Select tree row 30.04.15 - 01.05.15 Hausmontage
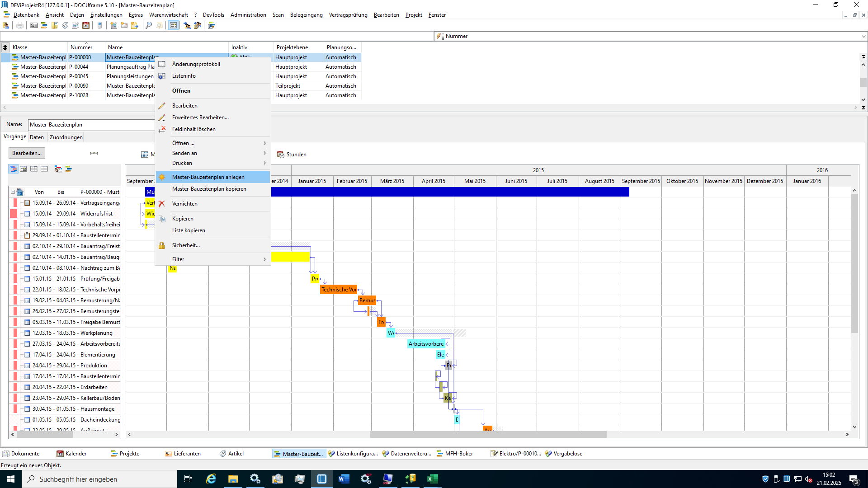 65,409
